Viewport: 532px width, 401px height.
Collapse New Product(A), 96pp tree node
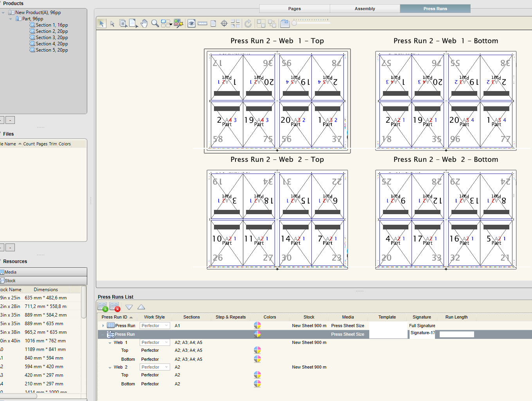coord(4,13)
